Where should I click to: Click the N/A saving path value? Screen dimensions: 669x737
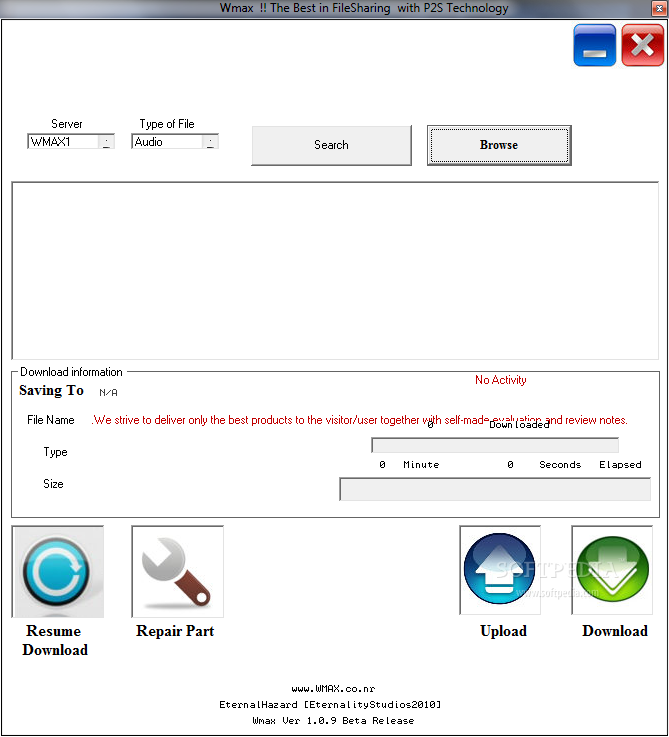coord(108,392)
